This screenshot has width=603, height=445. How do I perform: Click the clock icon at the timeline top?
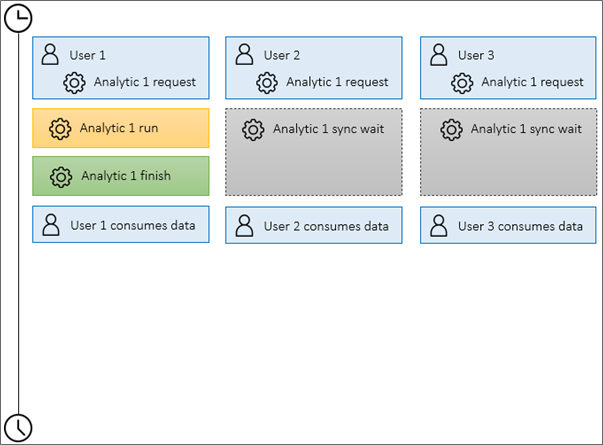[18, 18]
